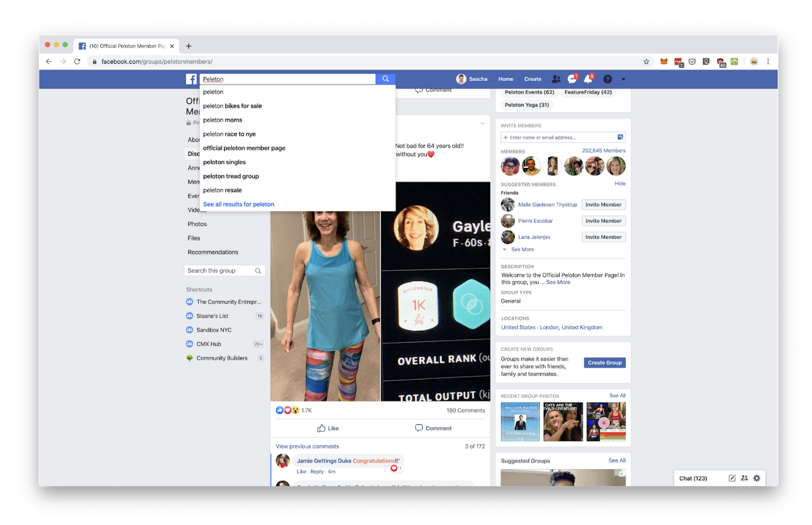The width and height of the screenshot is (812, 525).
Task: Select the 'peloton resale' suggestion
Action: [x=298, y=190]
